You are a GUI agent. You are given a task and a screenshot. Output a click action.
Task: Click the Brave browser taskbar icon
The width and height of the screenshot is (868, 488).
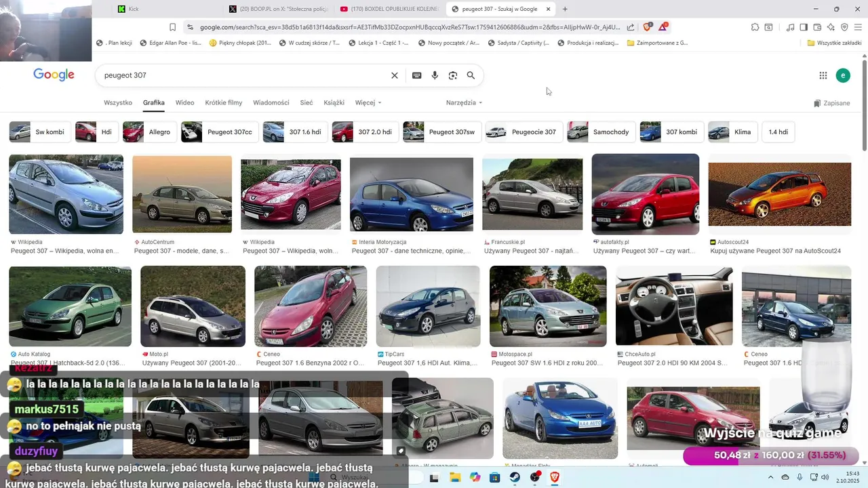555,477
